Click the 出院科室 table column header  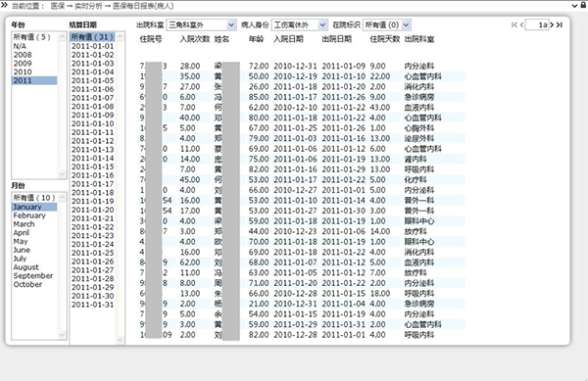coord(419,39)
